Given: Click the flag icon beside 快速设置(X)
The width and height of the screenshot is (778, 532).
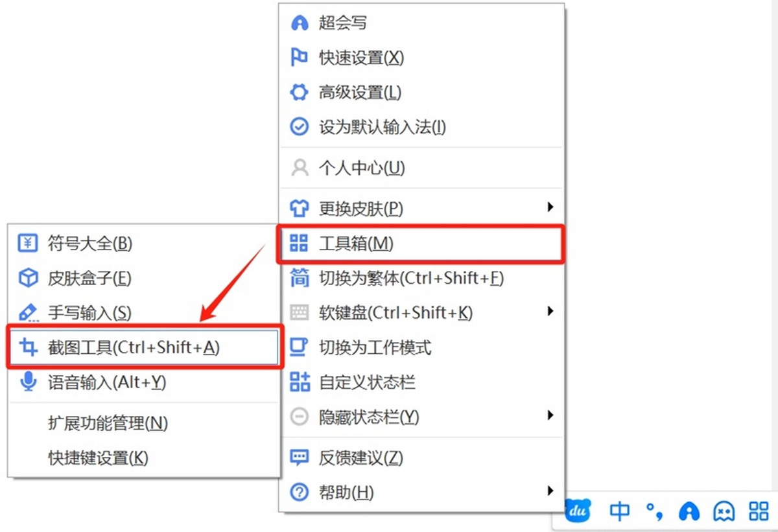Looking at the screenshot, I should (x=299, y=58).
